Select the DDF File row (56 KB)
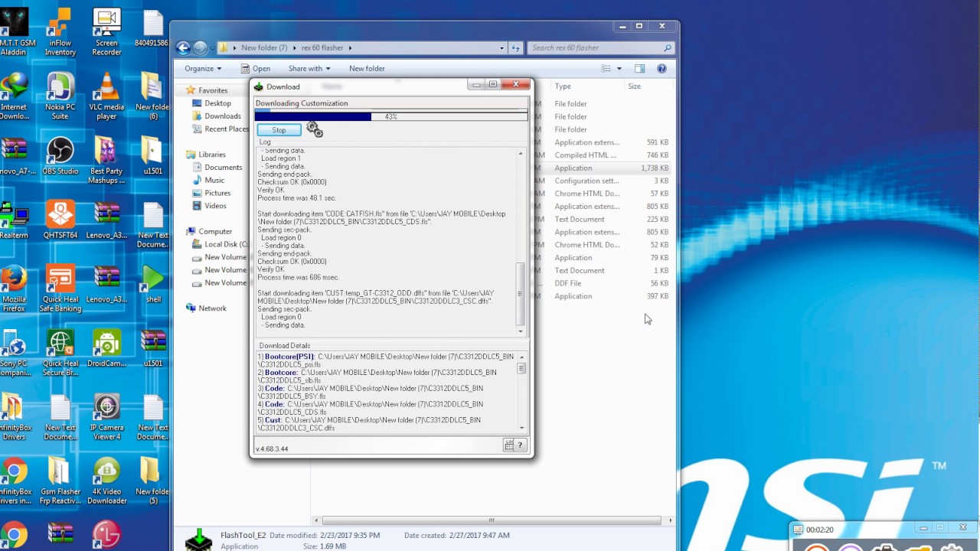 click(x=605, y=283)
